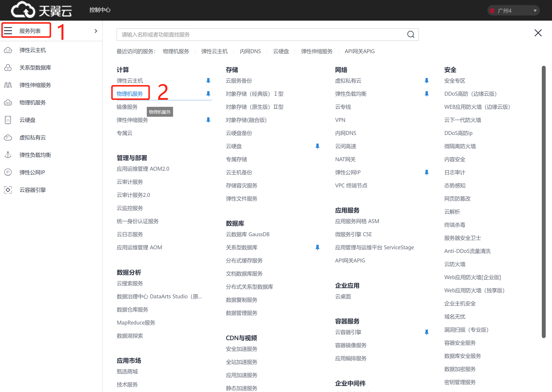Screen dimensions: 552x392
Task: Unpin 云硬盘 in 存储 list
Action: click(317, 146)
